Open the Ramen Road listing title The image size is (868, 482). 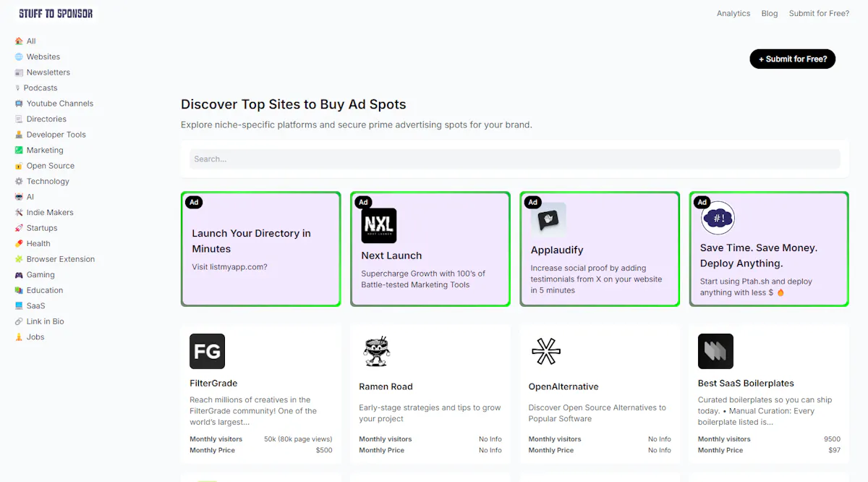pyautogui.click(x=386, y=386)
